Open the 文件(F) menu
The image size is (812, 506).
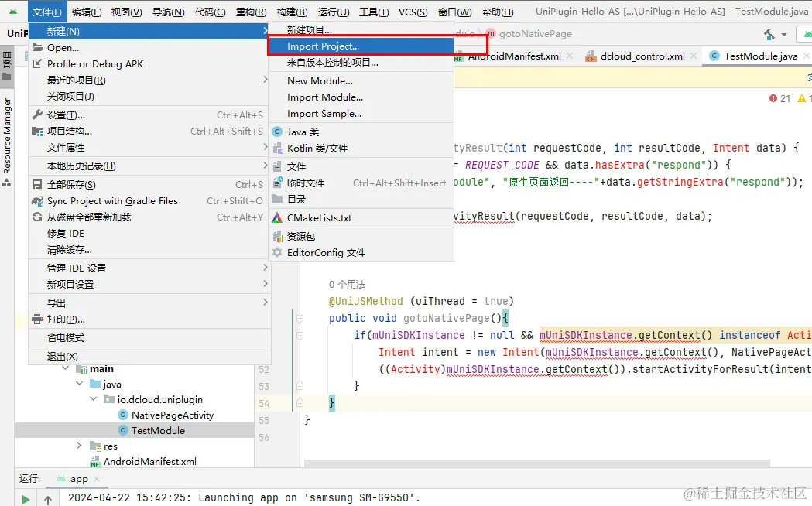[x=47, y=12]
